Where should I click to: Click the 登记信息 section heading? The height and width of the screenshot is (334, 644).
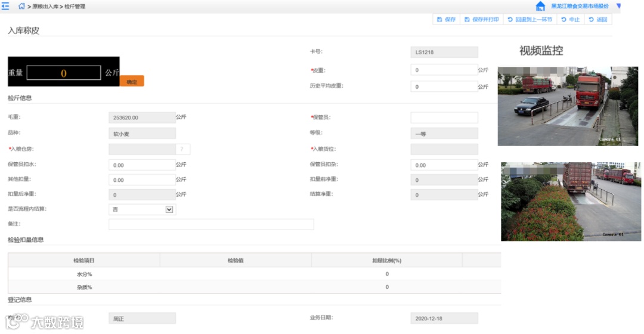click(x=20, y=299)
